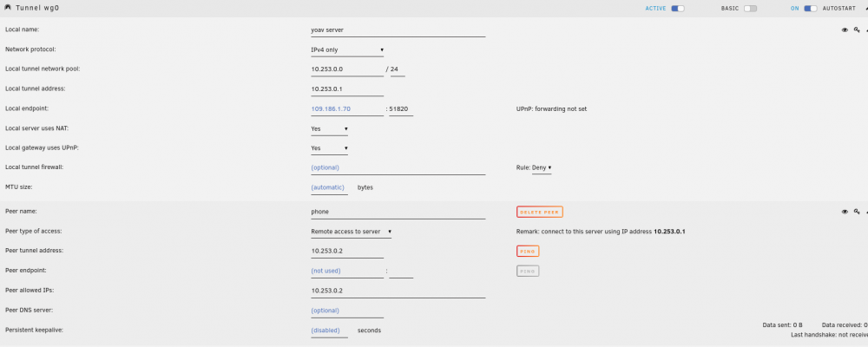This screenshot has height=347, width=868.
Task: Click the MTU size automatic field
Action: (329, 187)
